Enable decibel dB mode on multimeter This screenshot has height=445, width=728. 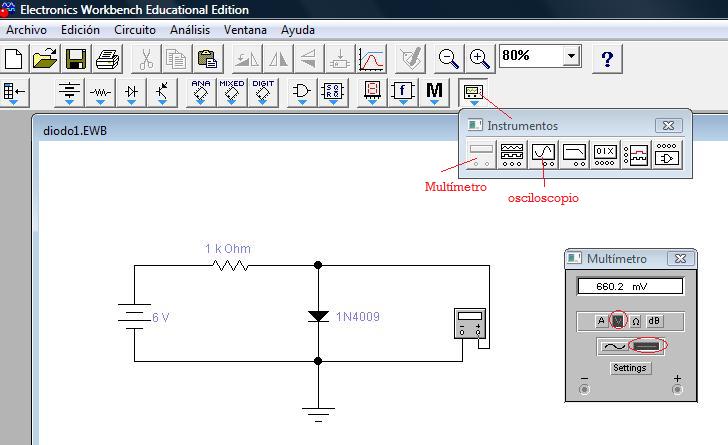click(x=654, y=321)
